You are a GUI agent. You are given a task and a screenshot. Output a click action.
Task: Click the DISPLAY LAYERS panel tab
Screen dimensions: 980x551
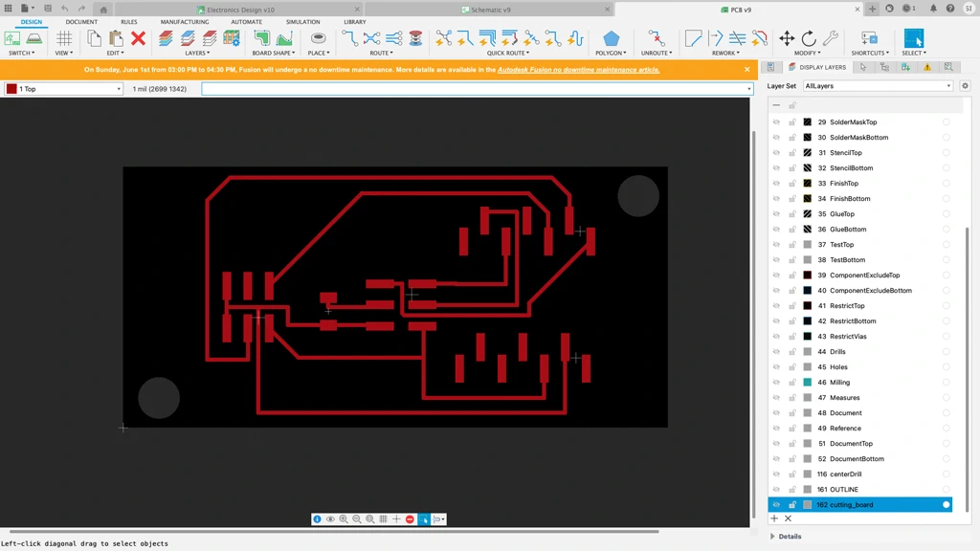[x=817, y=67]
